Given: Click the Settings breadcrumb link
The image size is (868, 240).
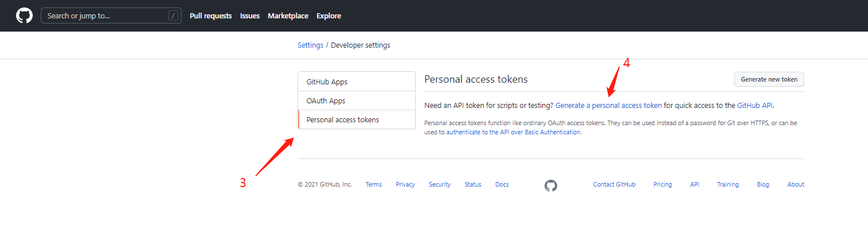Looking at the screenshot, I should [x=310, y=45].
